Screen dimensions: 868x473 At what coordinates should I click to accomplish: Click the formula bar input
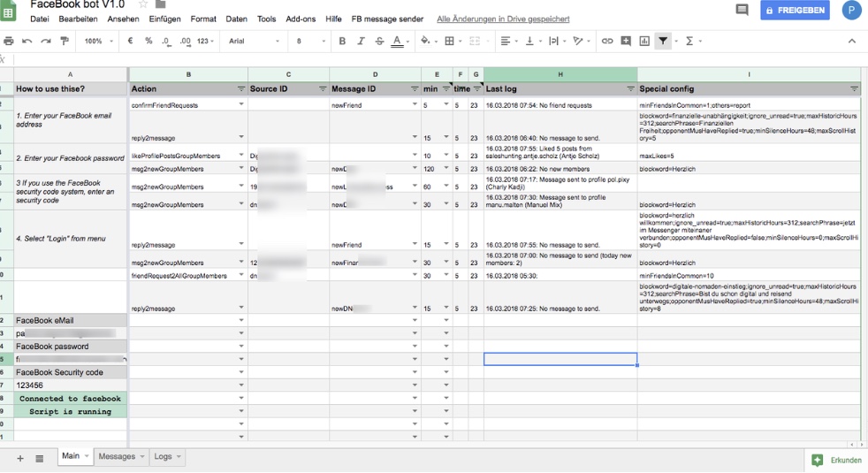[x=438, y=59]
